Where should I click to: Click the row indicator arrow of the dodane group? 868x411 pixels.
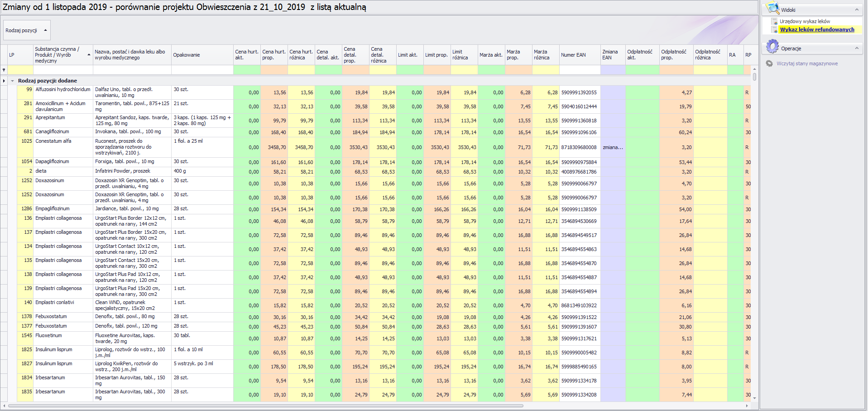coord(4,81)
